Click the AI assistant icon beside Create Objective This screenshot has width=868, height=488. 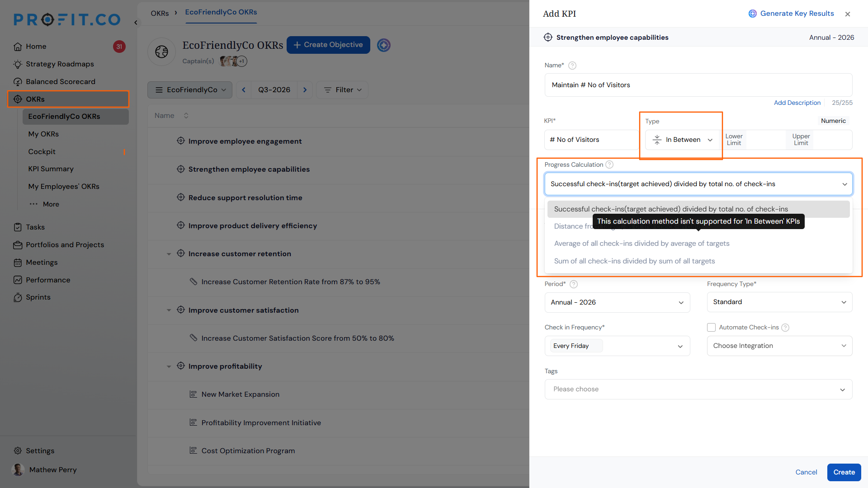pos(384,45)
